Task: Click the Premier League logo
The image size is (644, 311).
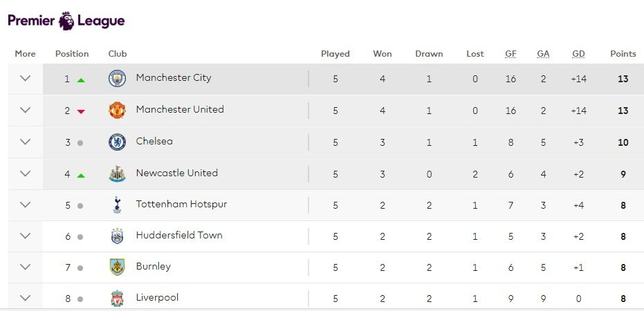Action: [66, 21]
